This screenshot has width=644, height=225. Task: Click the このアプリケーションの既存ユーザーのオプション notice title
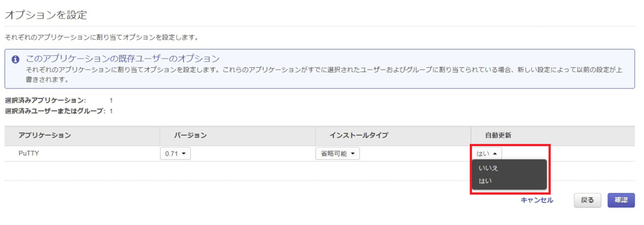(123, 59)
